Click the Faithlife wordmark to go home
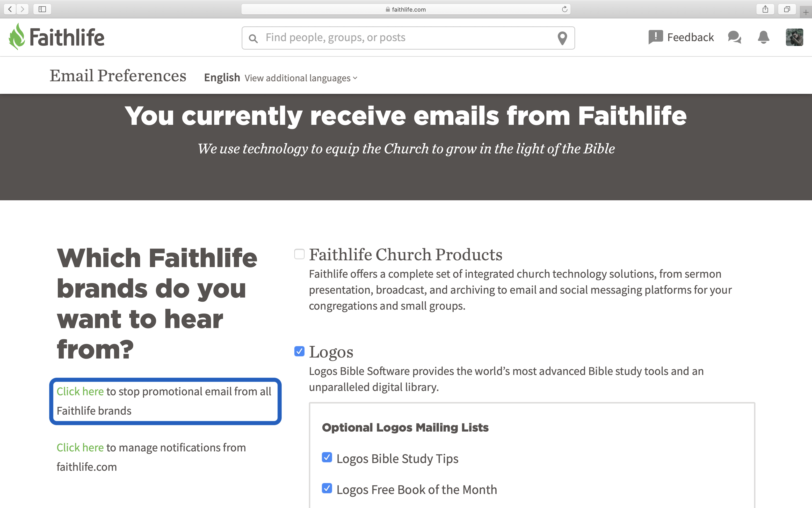The image size is (812, 508). (x=67, y=37)
